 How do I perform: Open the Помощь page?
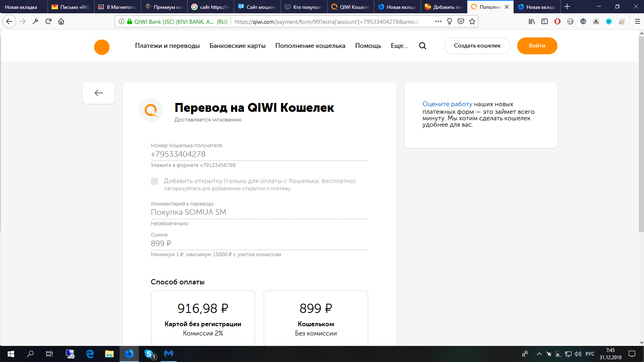(368, 46)
